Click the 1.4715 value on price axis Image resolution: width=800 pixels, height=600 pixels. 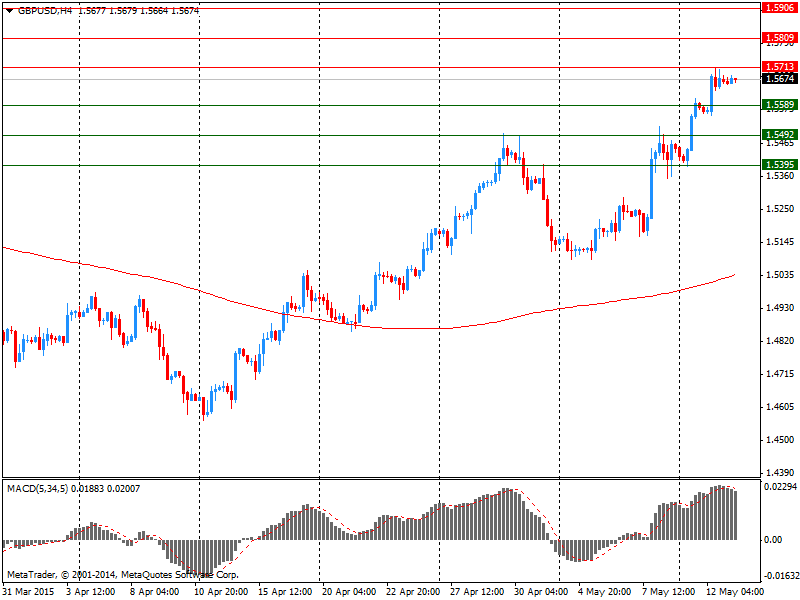pos(780,374)
